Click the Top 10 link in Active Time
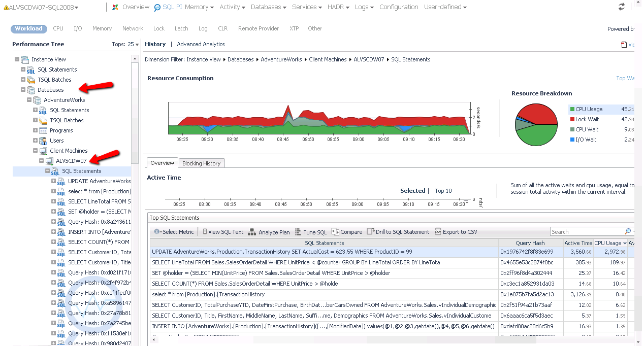Screen dimensions: 644x346 click(443, 191)
